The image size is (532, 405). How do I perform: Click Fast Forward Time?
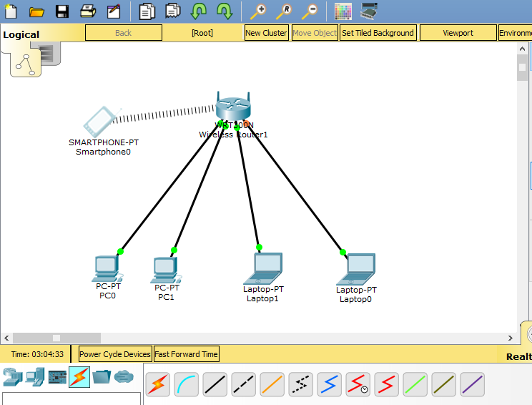click(x=186, y=354)
